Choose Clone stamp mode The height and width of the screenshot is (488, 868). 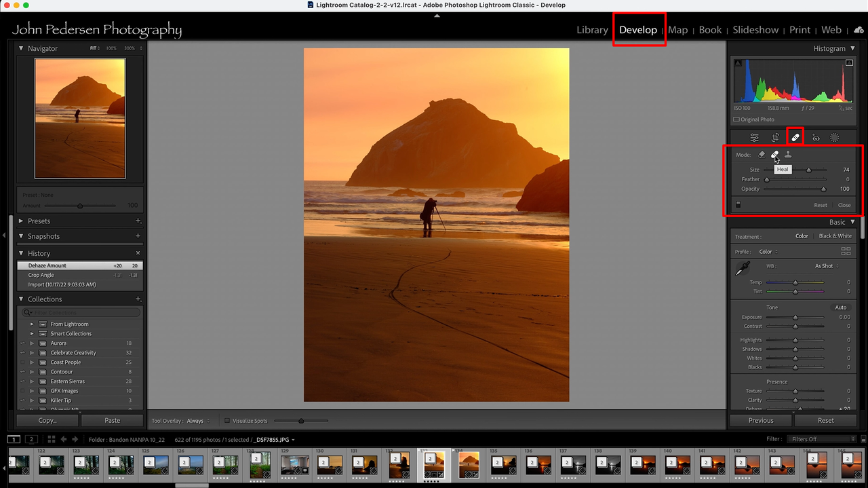(x=788, y=155)
